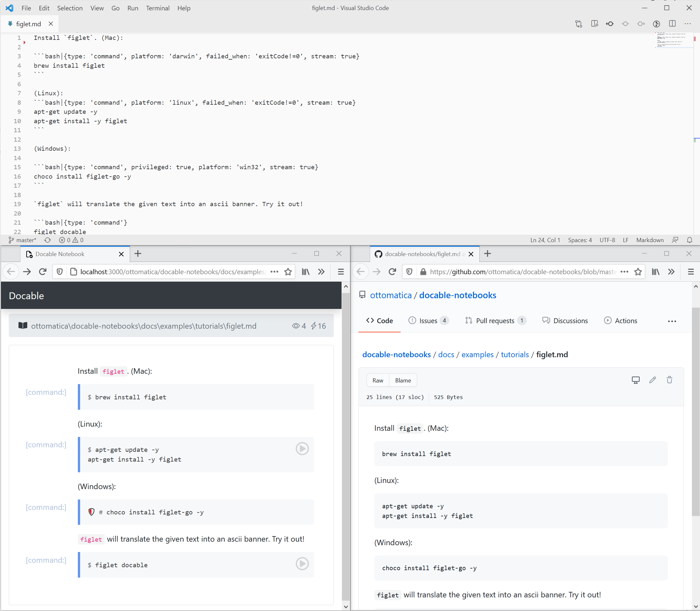
Task: Open the Markdown language mode selector
Action: [649, 240]
